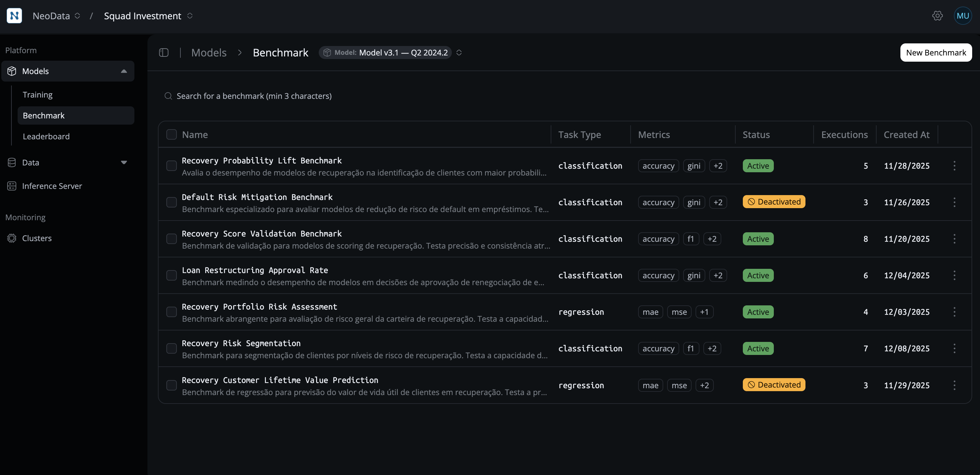980x475 pixels.
Task: Expand the Data section dropdown
Action: [x=124, y=162]
